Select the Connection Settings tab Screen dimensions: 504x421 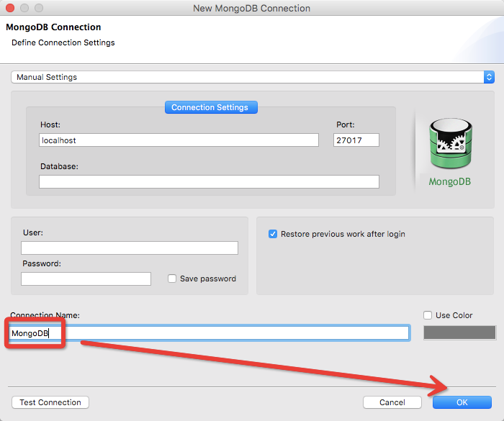(x=211, y=107)
